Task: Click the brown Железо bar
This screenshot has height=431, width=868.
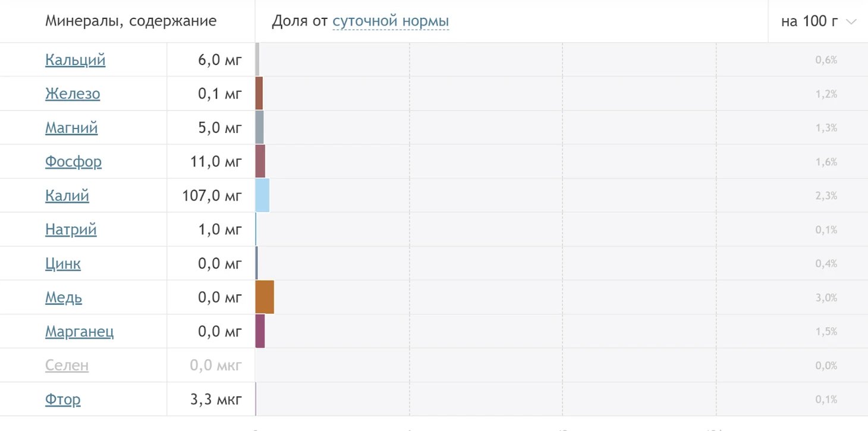Action: point(259,94)
